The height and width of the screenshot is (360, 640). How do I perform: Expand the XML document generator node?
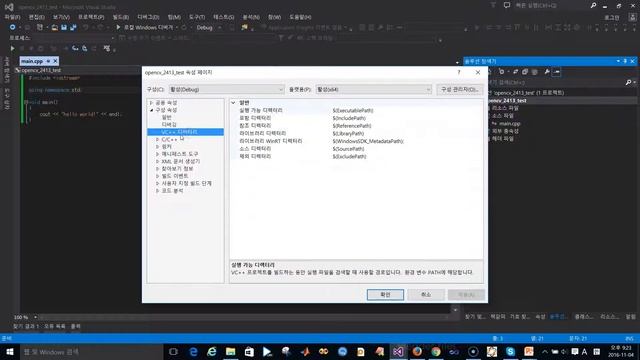tap(158, 161)
